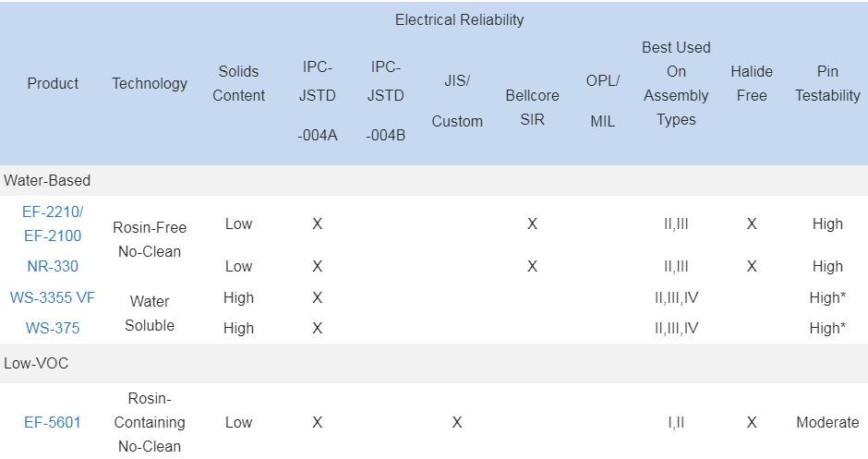Viewport: 868px width, 459px height.
Task: Open the NR-330 product link
Action: (53, 266)
